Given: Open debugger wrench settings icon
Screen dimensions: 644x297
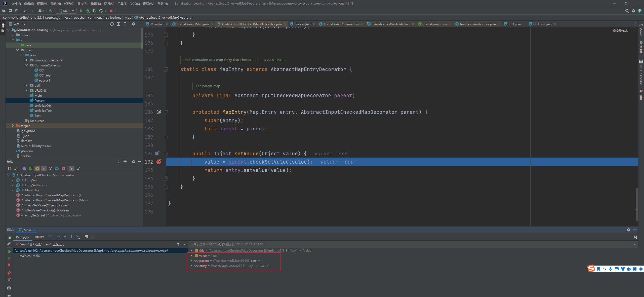Looking at the screenshot, I should (x=9, y=243).
